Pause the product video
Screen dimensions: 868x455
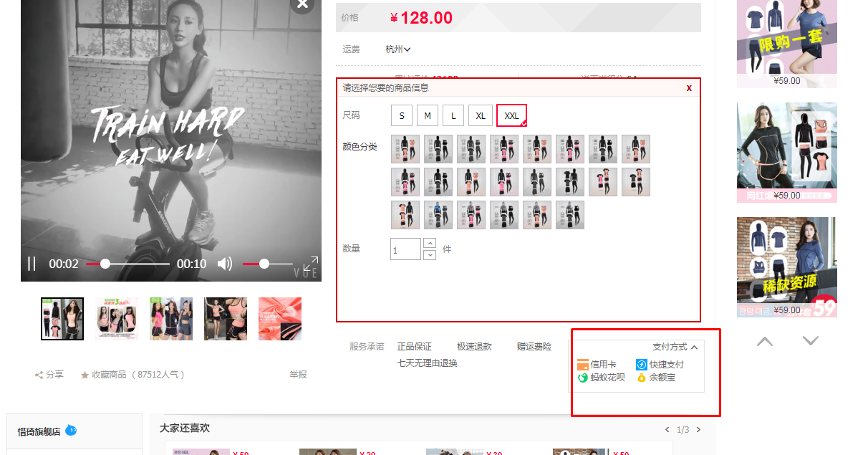[32, 264]
